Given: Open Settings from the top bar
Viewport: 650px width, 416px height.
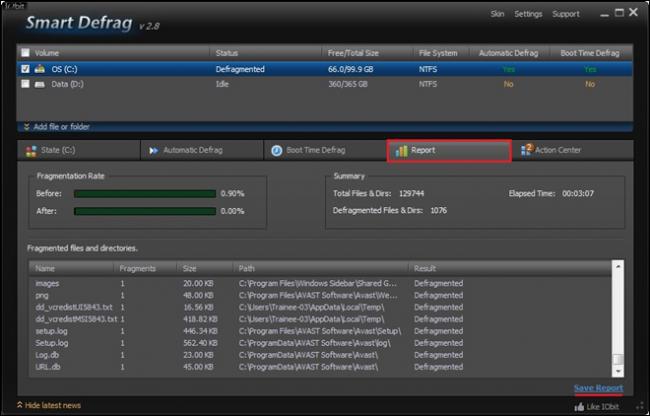Looking at the screenshot, I should 528,14.
